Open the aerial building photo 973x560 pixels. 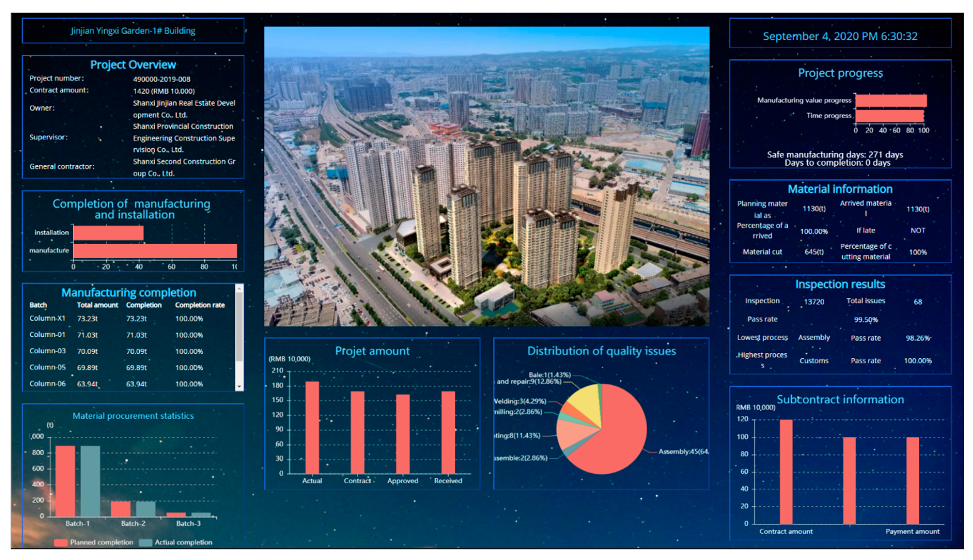[x=487, y=176]
